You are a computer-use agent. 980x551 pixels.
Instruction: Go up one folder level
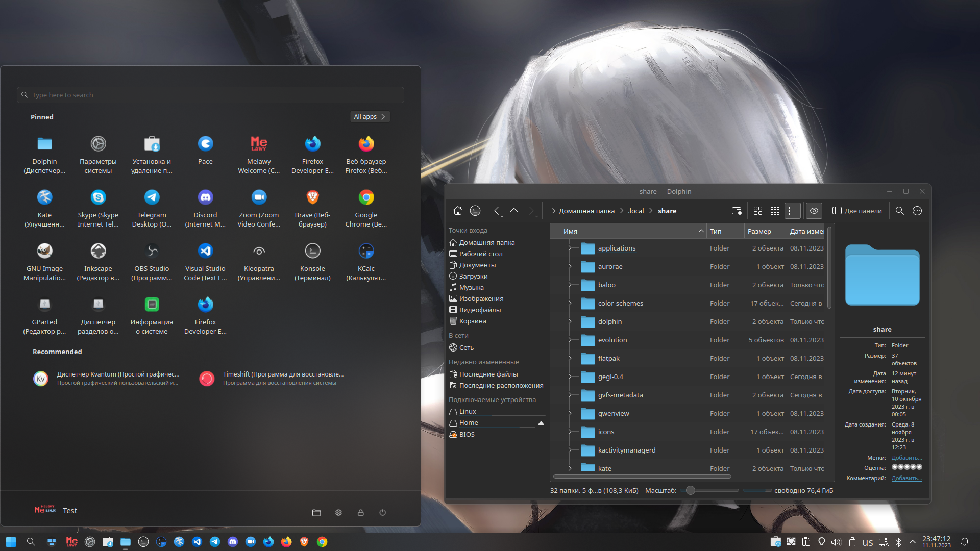click(x=514, y=211)
